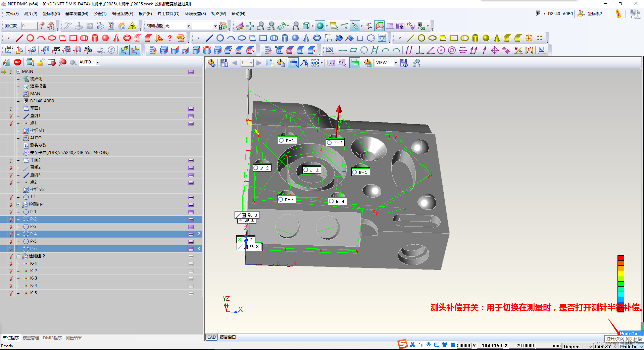Open the 坐标系(C) menu
The width and height of the screenshot is (644, 350).
[x=51, y=14]
